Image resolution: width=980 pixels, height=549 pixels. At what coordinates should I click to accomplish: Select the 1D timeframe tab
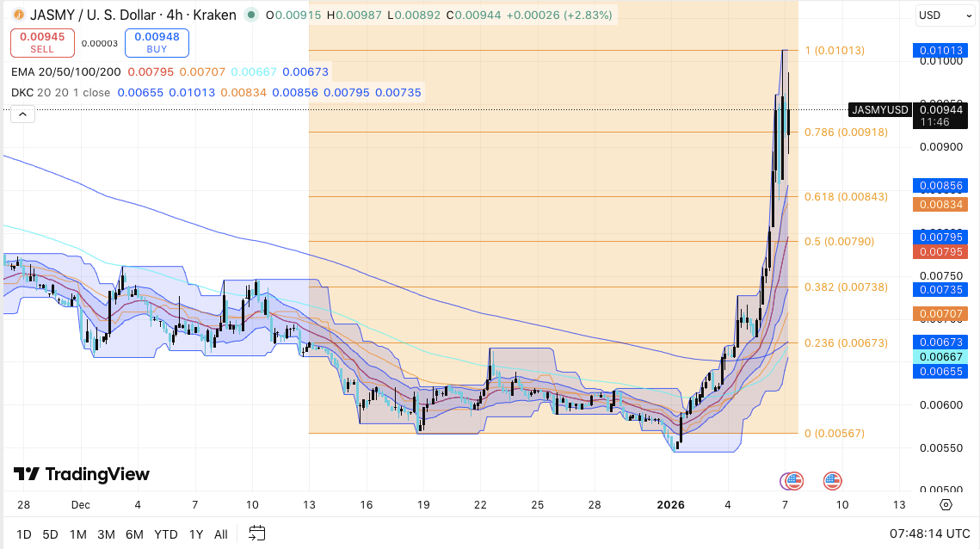[x=23, y=534]
